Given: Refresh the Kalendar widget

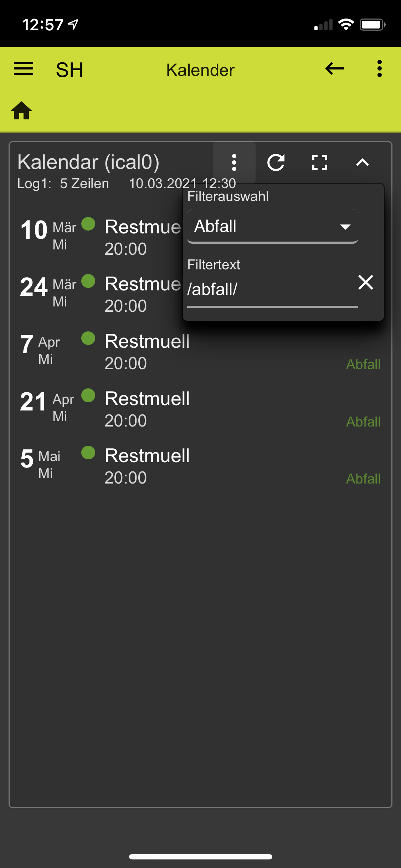Looking at the screenshot, I should [x=276, y=162].
